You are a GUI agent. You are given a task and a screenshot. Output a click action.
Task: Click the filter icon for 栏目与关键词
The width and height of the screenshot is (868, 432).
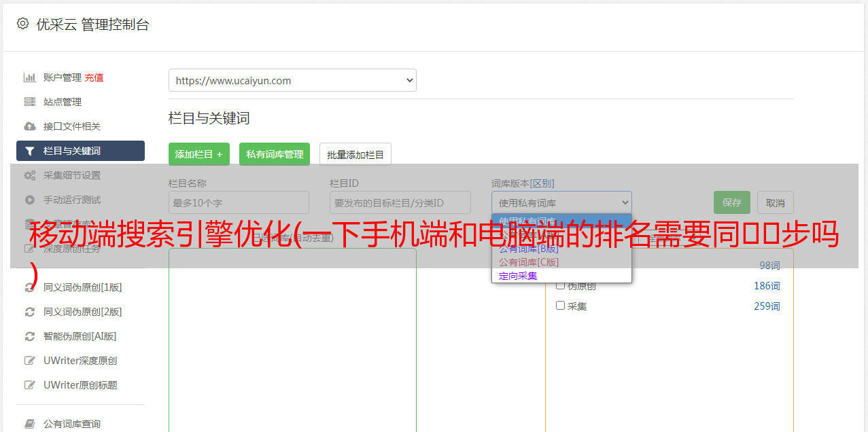pyautogui.click(x=30, y=151)
